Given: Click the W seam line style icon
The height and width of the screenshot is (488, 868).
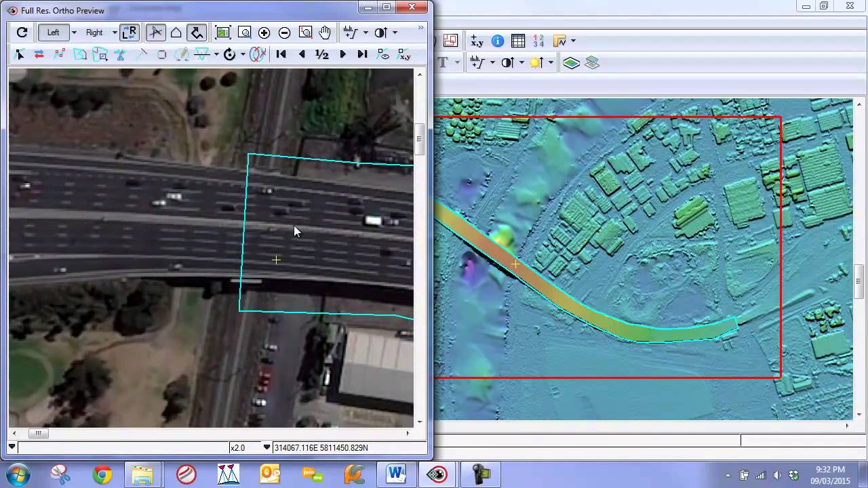Looking at the screenshot, I should [x=202, y=54].
